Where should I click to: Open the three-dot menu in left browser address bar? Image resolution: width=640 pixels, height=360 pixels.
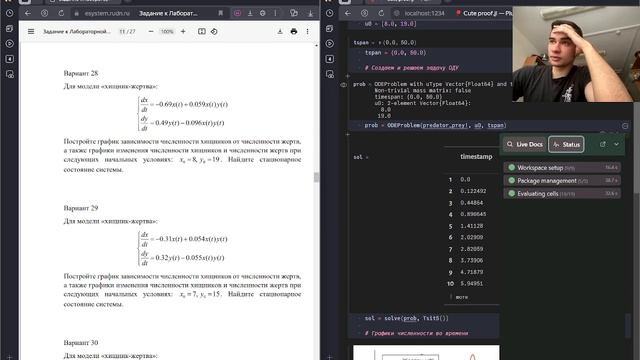(x=275, y=13)
